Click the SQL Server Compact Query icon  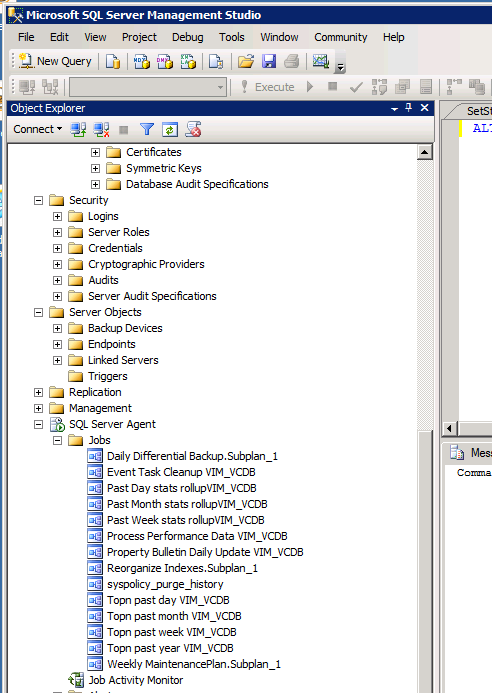click(x=216, y=61)
